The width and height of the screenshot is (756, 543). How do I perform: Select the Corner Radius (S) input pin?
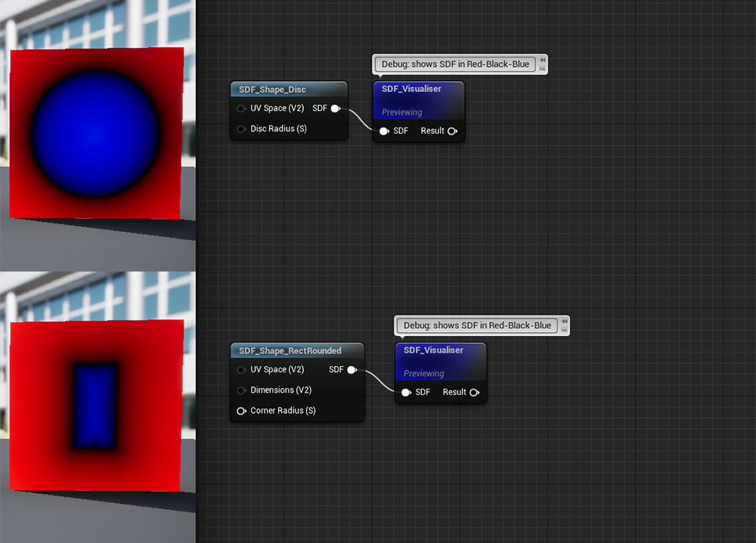click(x=241, y=411)
